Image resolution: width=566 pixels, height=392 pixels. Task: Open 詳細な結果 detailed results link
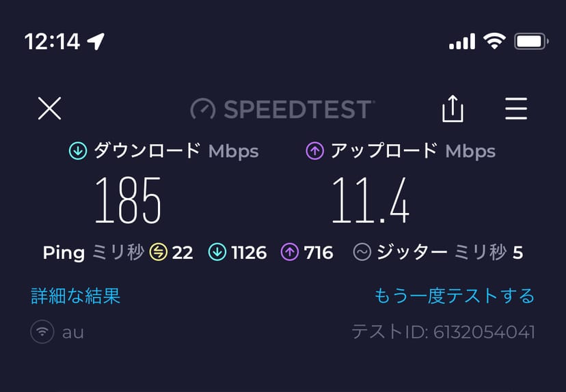click(76, 296)
